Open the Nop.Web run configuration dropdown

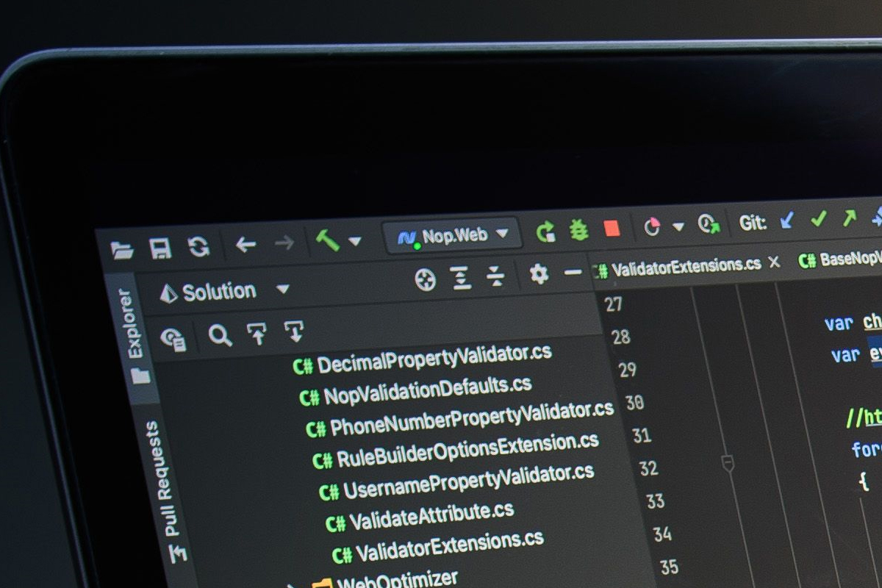pyautogui.click(x=453, y=236)
